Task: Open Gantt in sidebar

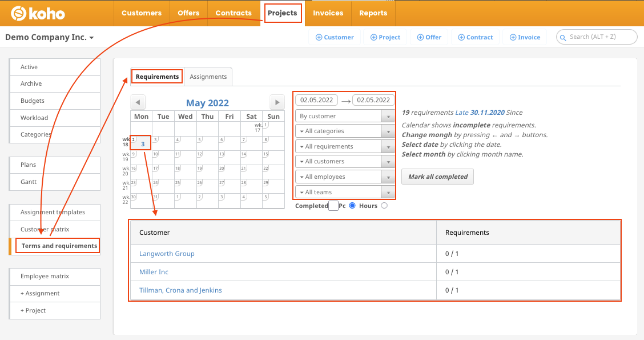Action: [x=55, y=182]
